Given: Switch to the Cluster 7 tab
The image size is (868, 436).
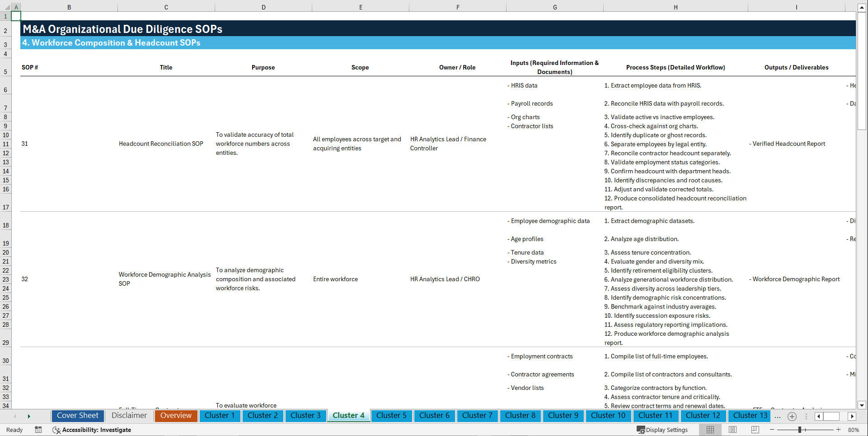Looking at the screenshot, I should pos(477,415).
